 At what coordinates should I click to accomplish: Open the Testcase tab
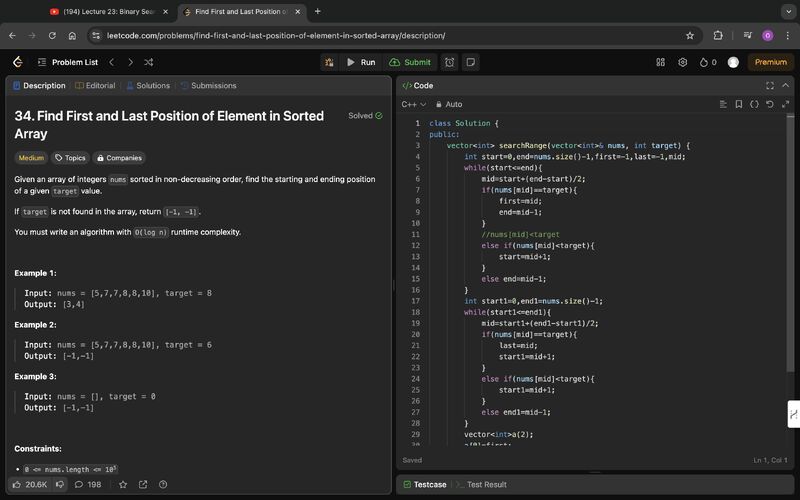click(x=424, y=485)
